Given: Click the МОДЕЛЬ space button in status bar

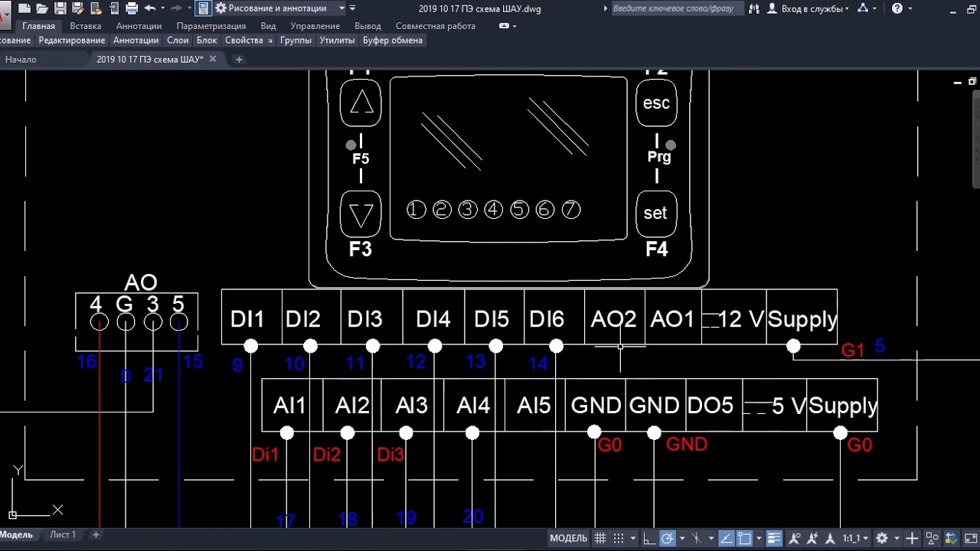Looking at the screenshot, I should (569, 538).
